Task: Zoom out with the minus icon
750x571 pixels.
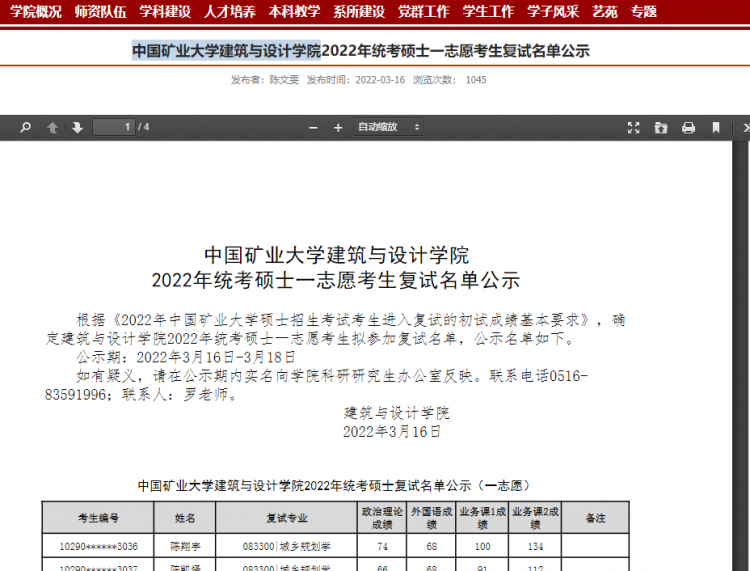Action: click(313, 128)
